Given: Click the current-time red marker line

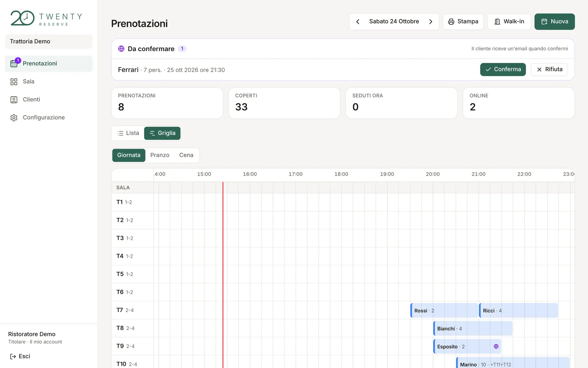Looking at the screenshot, I should pos(223,275).
